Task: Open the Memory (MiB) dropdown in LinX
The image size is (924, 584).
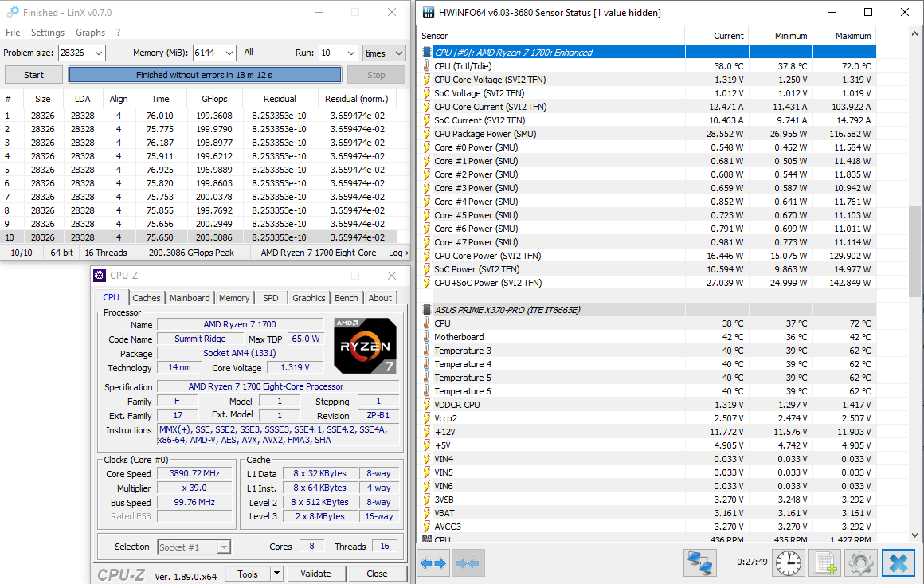Action: (x=229, y=53)
